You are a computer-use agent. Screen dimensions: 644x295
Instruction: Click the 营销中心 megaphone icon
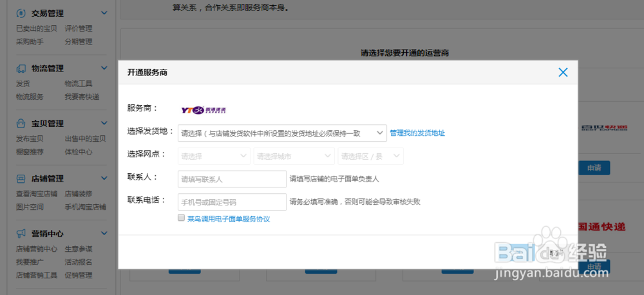click(x=21, y=233)
